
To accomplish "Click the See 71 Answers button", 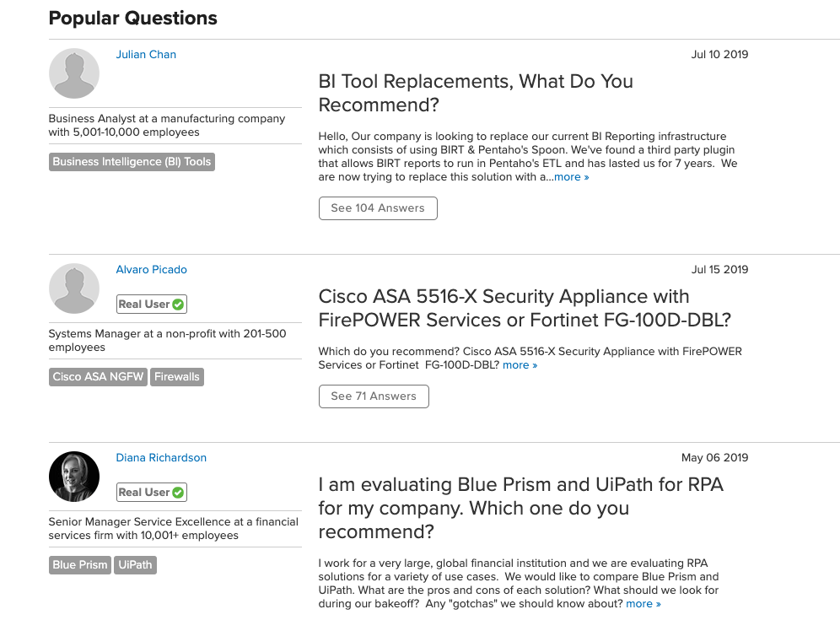I will coord(374,396).
